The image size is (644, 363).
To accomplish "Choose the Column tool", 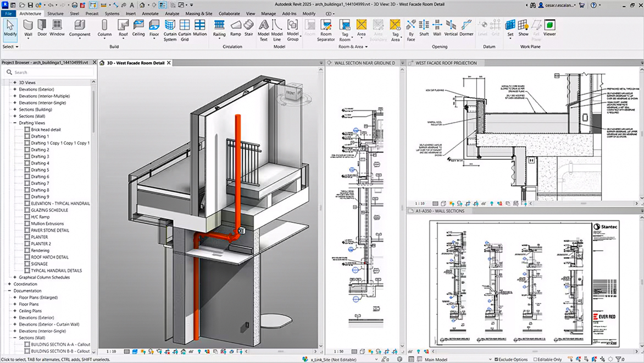I will point(104,28).
